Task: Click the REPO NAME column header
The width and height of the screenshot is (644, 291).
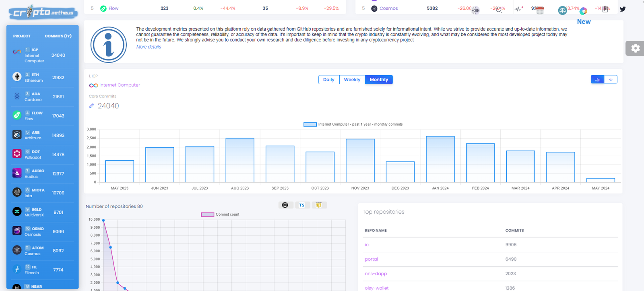Action: [376, 231]
